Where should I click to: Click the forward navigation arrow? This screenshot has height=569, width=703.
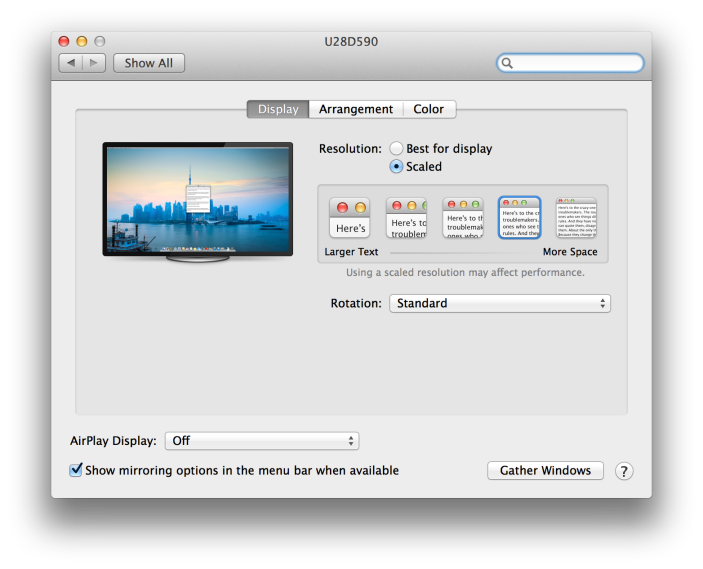coord(94,63)
